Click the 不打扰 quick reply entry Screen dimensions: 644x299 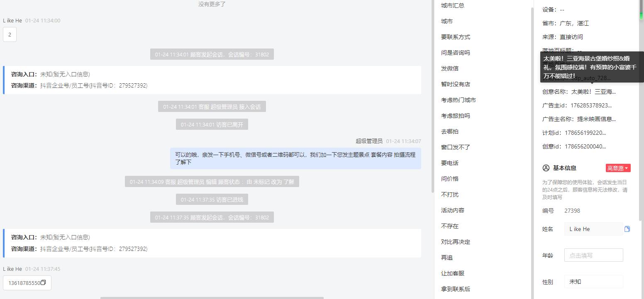(x=449, y=194)
